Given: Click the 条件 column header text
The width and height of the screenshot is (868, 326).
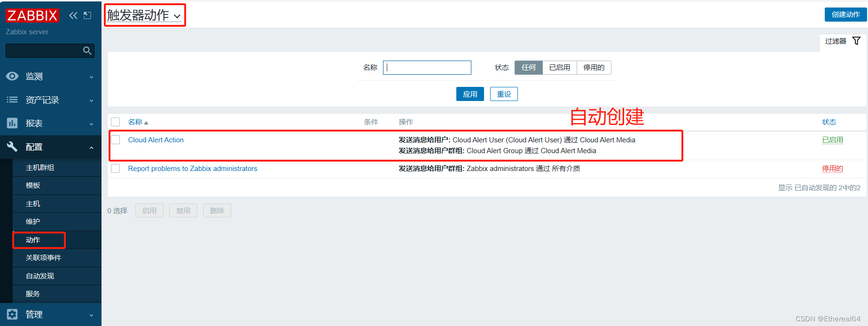Looking at the screenshot, I should [x=371, y=122].
